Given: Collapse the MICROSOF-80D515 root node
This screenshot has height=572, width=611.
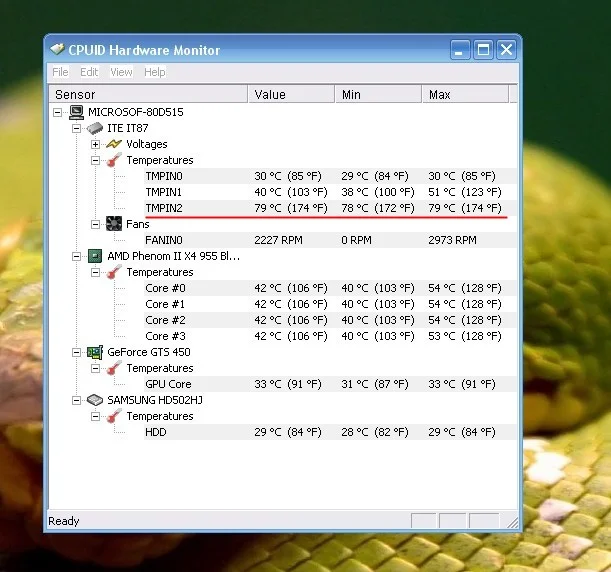Looking at the screenshot, I should tap(57, 113).
